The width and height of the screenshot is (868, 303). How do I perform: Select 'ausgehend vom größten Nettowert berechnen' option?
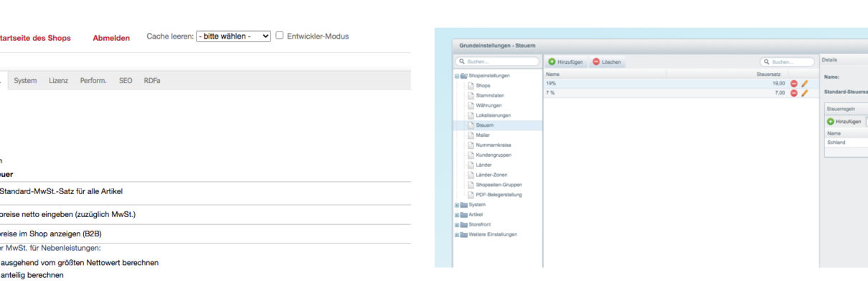(x=79, y=263)
